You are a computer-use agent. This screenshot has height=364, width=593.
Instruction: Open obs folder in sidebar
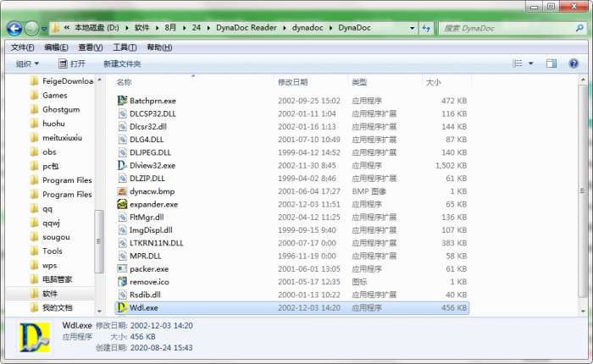pos(43,152)
